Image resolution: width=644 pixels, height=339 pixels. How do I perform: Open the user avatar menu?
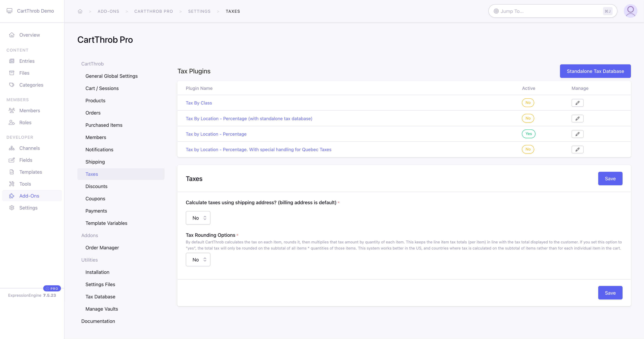[630, 11]
